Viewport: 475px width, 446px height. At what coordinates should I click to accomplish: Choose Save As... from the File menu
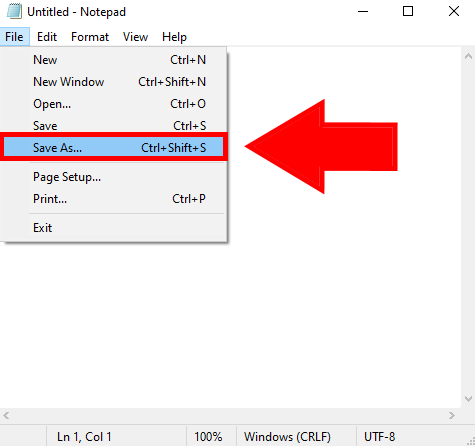pos(113,147)
